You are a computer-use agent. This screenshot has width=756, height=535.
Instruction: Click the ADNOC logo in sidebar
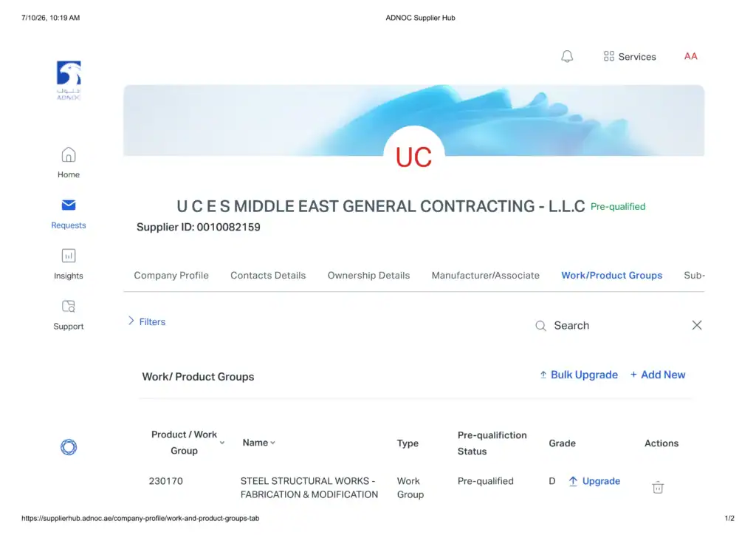coord(69,80)
